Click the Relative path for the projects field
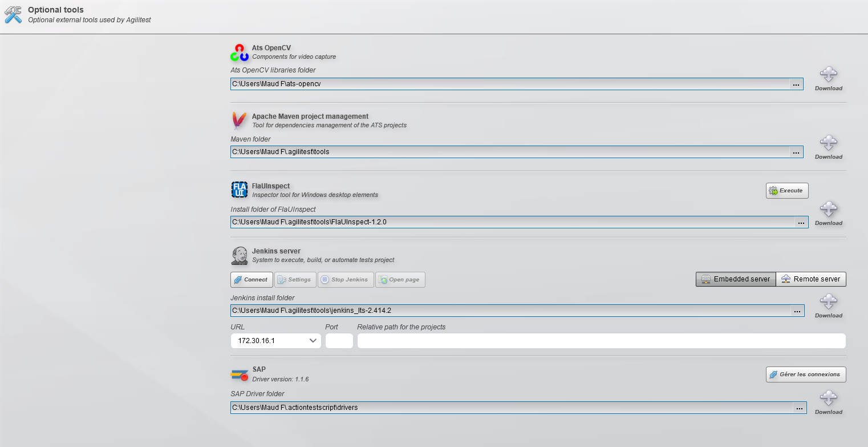The image size is (868, 447). [x=602, y=341]
